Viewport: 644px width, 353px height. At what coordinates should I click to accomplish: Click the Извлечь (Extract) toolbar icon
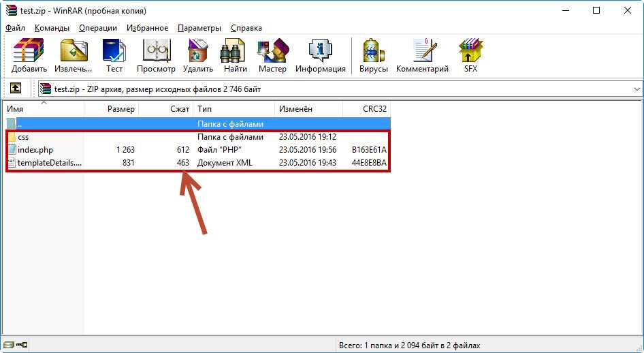pos(74,55)
